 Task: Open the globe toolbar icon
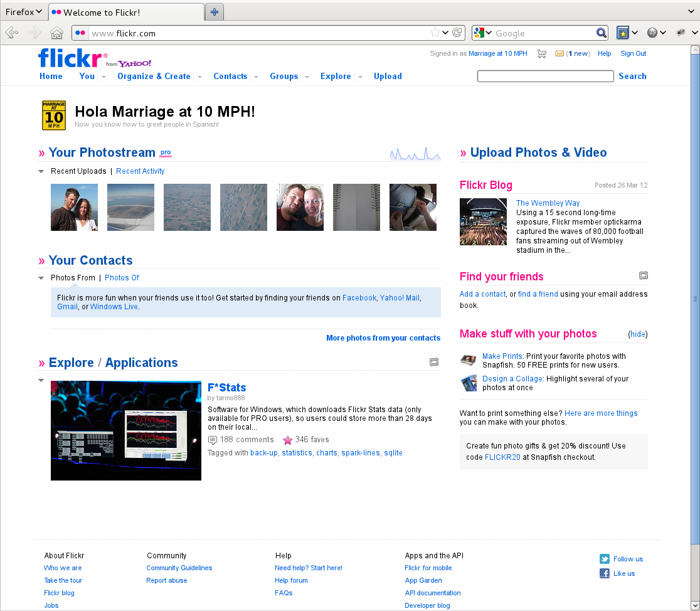coord(652,33)
